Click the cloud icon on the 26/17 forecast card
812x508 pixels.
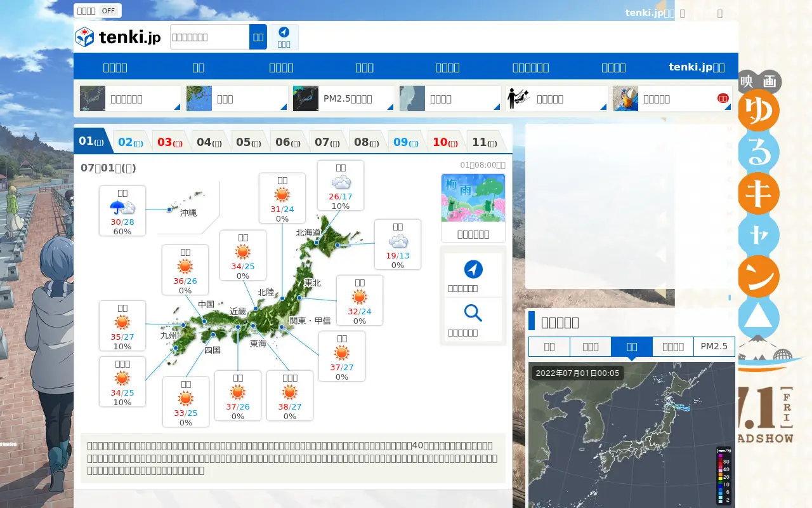pos(341,183)
